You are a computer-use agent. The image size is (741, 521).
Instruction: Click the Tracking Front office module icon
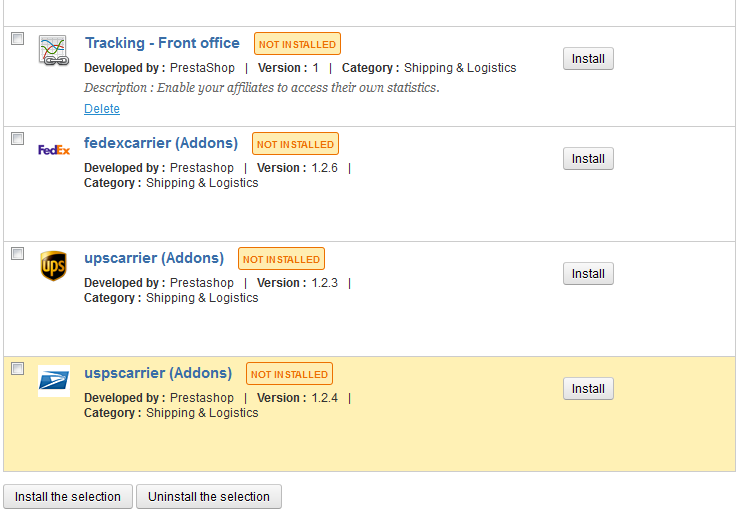(53, 50)
